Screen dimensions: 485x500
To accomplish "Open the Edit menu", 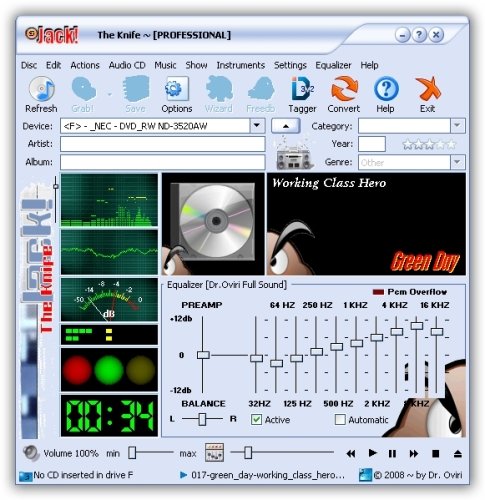I will pyautogui.click(x=53, y=65).
